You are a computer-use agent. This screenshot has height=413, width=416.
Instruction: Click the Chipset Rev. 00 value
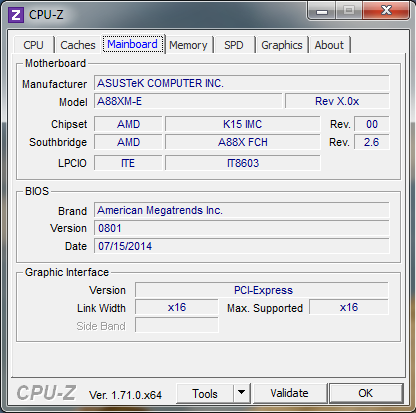pos(372,124)
